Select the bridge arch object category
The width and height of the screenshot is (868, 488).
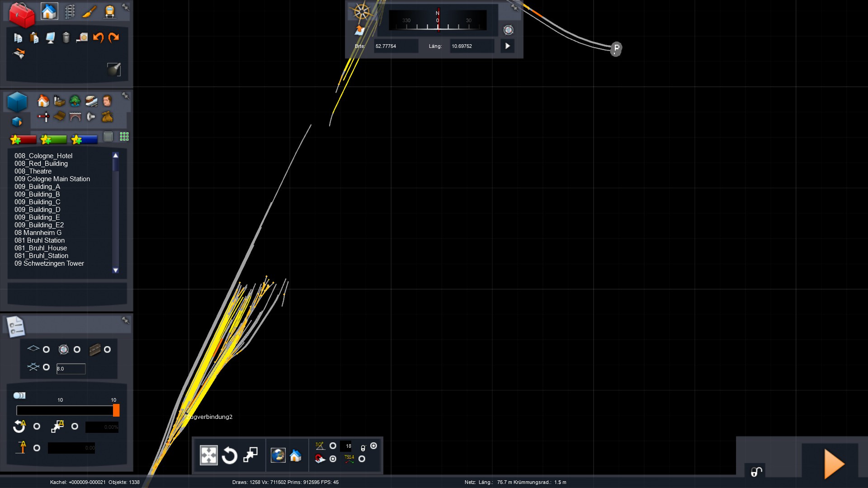click(75, 117)
